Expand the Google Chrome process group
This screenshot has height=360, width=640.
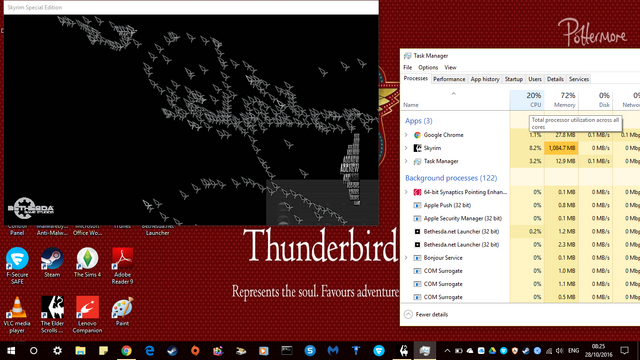tap(406, 135)
